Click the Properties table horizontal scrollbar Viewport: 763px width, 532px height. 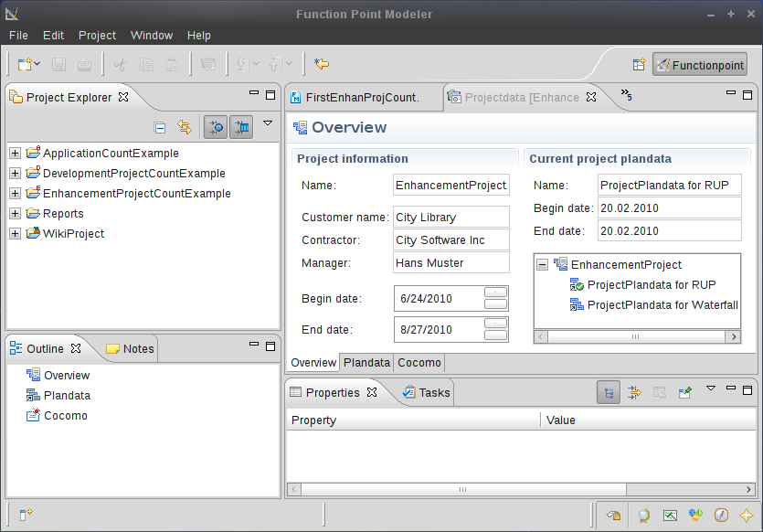coord(521,489)
